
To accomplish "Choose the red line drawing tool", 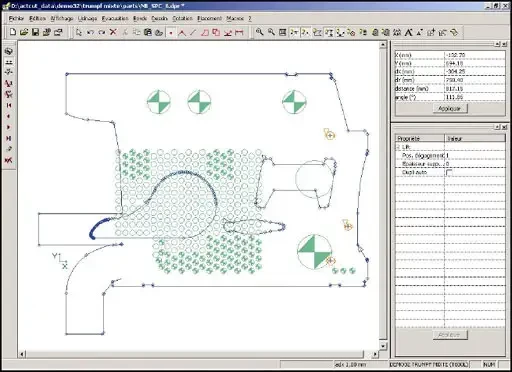I will pos(193,32).
